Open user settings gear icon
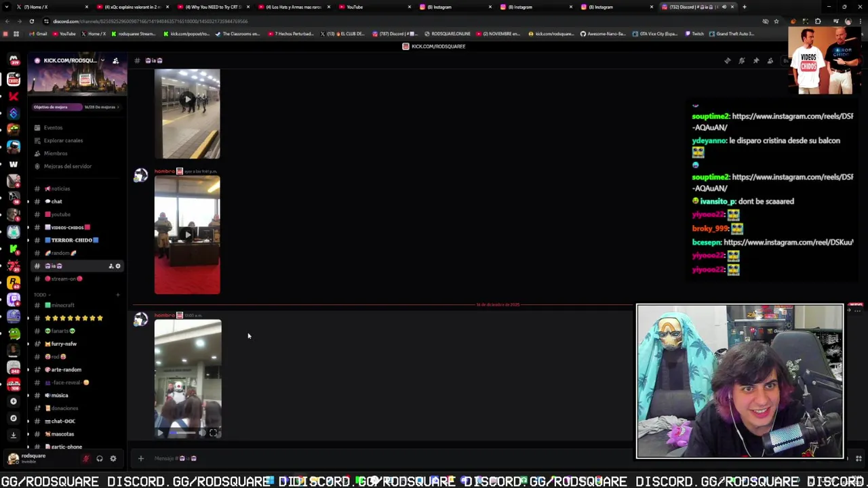Image resolution: width=868 pixels, height=488 pixels. tap(113, 459)
